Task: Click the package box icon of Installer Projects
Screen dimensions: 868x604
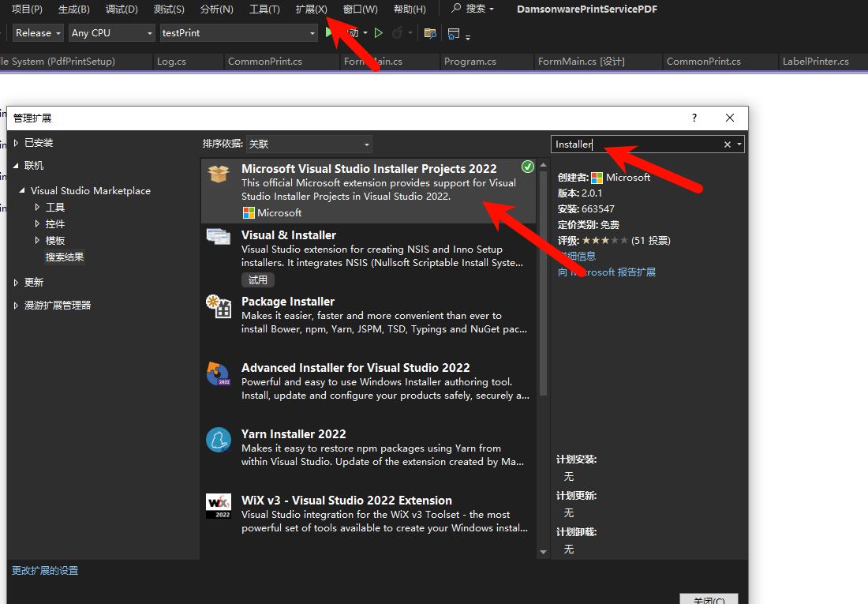Action: coord(219,174)
